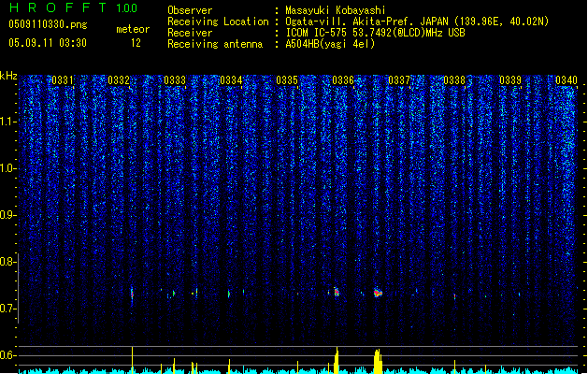Screen dimensions: 588x374
Task: Click the 0.9 kHz axis tick label
Action: pyautogui.click(x=7, y=215)
